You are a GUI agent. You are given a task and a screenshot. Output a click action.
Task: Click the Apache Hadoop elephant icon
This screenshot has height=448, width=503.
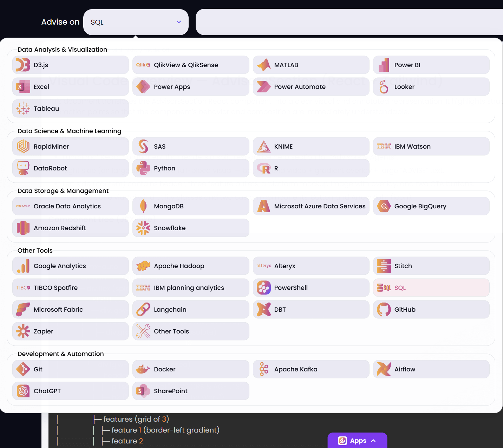pyautogui.click(x=143, y=266)
